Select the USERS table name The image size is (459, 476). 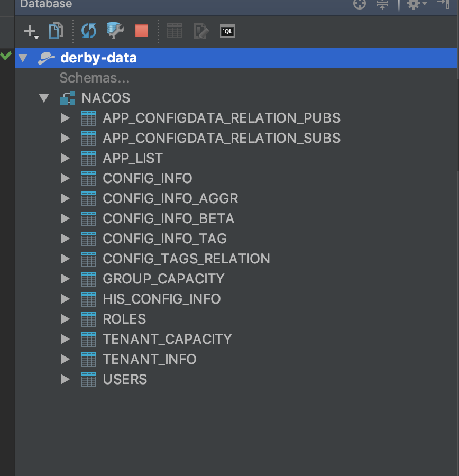point(125,379)
